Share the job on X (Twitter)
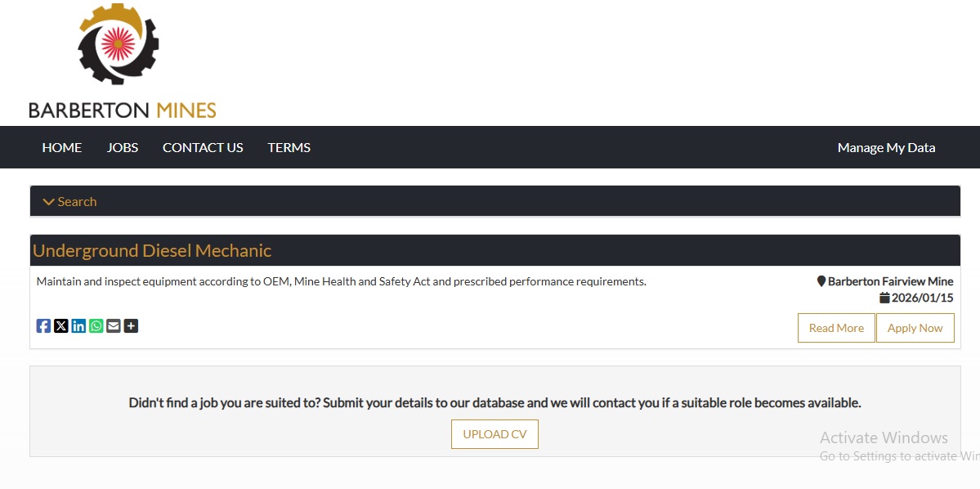The image size is (980, 489). point(61,326)
